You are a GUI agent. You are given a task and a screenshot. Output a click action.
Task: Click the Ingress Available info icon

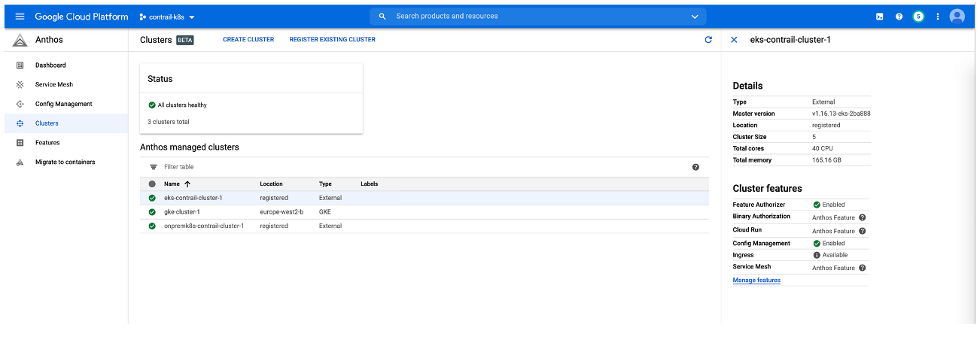coord(817,255)
